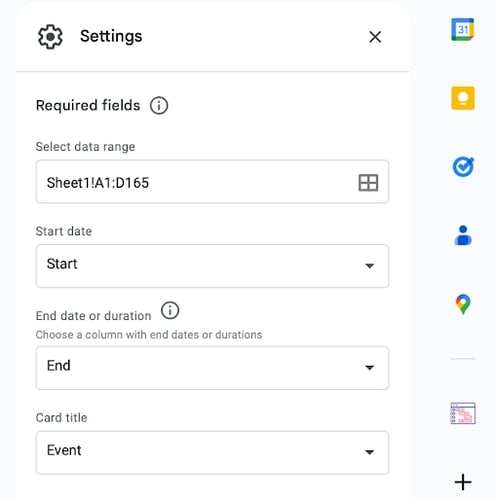
Task: Click the plus icon to get add-ons
Action: (463, 482)
